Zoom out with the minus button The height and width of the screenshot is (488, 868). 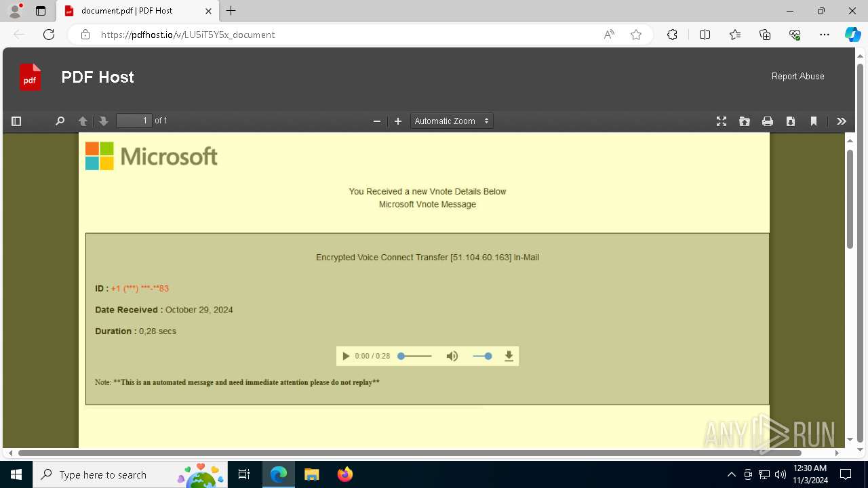[377, 121]
